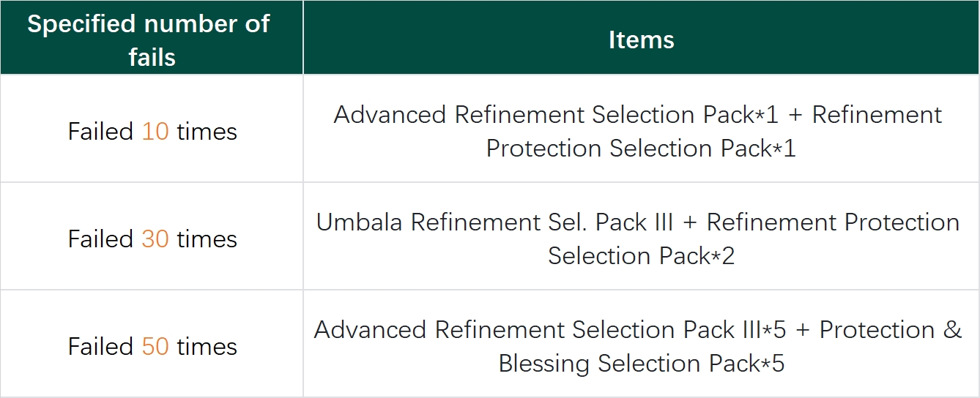The width and height of the screenshot is (980, 398).
Task: Click the word "Failed" in the 50 times row
Action: (x=101, y=347)
